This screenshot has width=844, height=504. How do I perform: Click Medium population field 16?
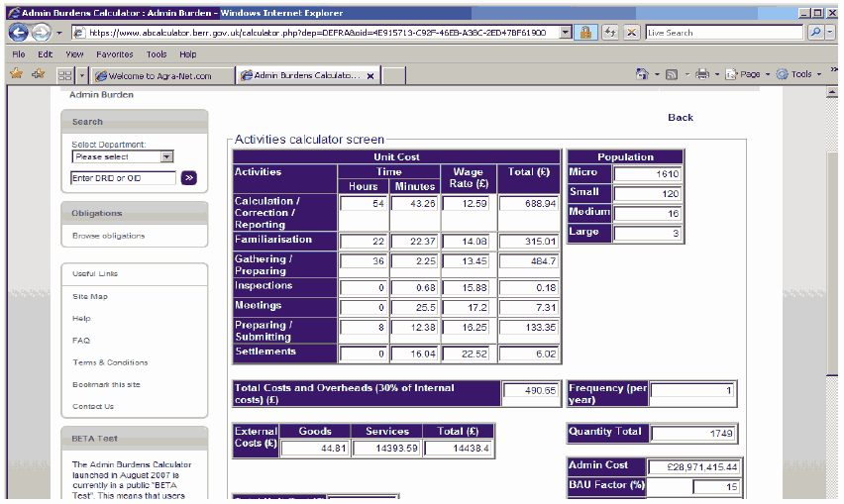point(648,214)
